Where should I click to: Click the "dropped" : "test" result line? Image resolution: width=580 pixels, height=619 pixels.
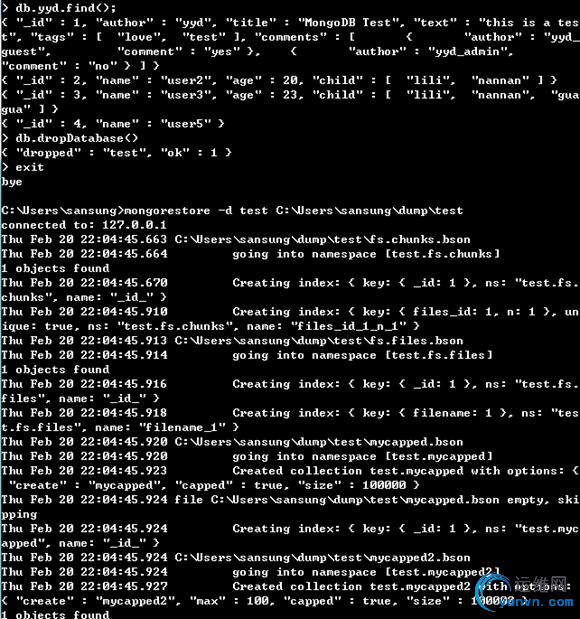pyautogui.click(x=116, y=153)
